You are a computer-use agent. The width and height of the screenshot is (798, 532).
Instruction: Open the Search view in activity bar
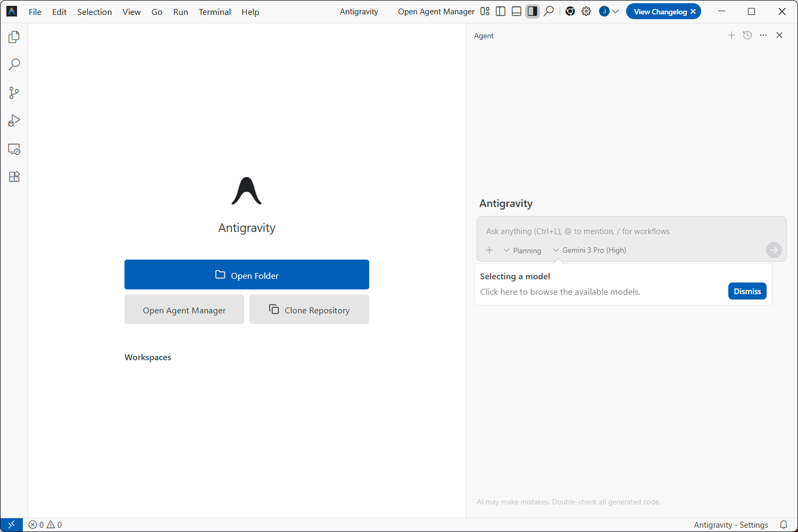[x=14, y=64]
